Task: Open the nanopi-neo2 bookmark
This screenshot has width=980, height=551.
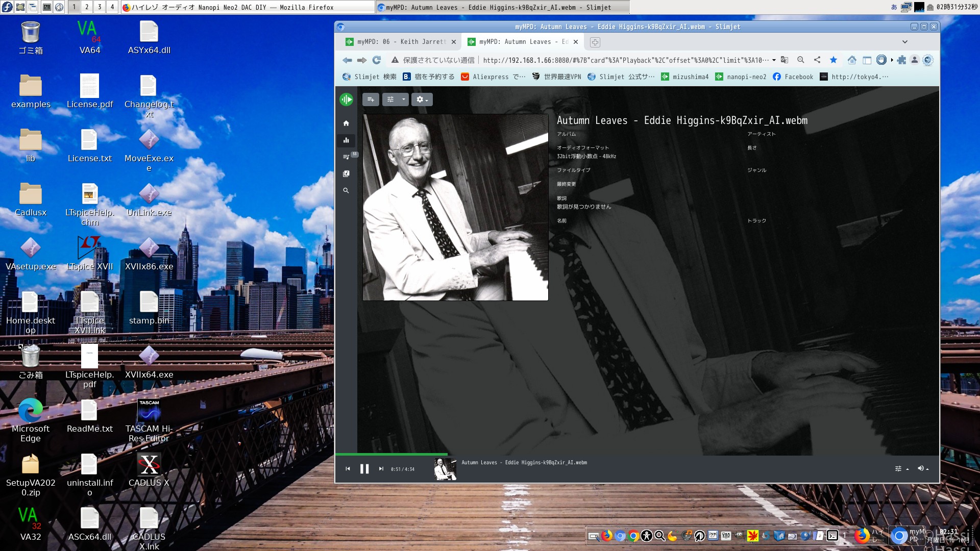Action: (741, 77)
